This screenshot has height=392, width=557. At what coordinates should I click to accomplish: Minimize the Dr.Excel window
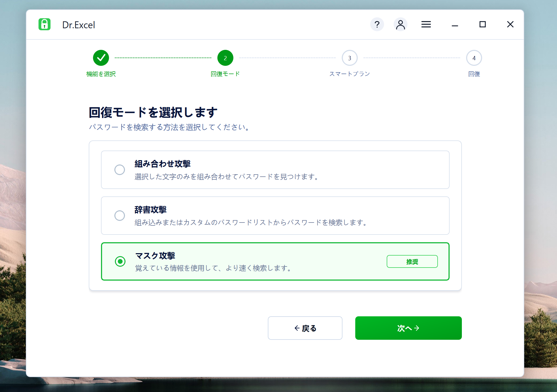pyautogui.click(x=455, y=26)
